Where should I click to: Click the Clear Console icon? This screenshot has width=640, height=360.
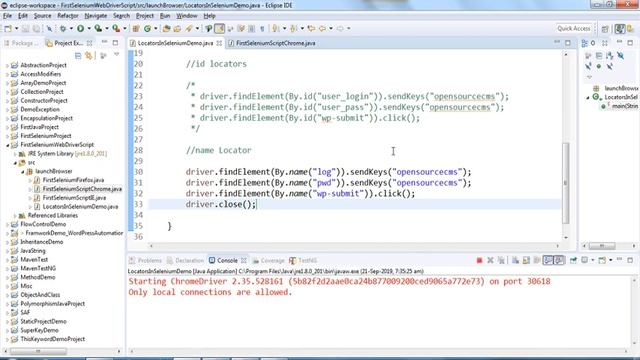[516, 260]
